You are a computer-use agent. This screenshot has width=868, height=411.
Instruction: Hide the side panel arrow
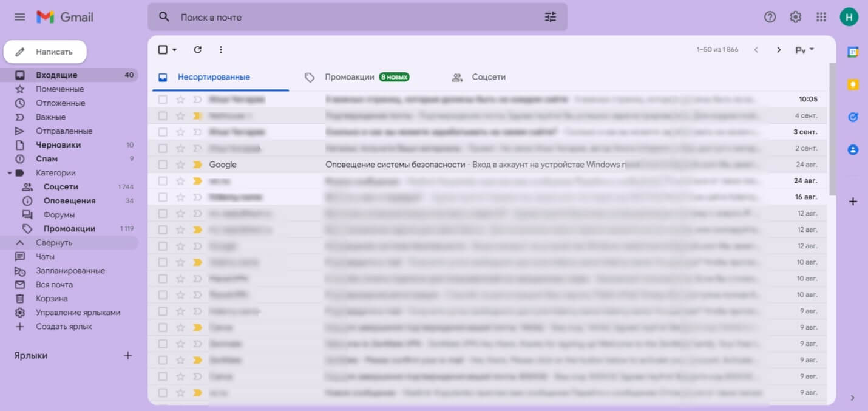[853, 398]
